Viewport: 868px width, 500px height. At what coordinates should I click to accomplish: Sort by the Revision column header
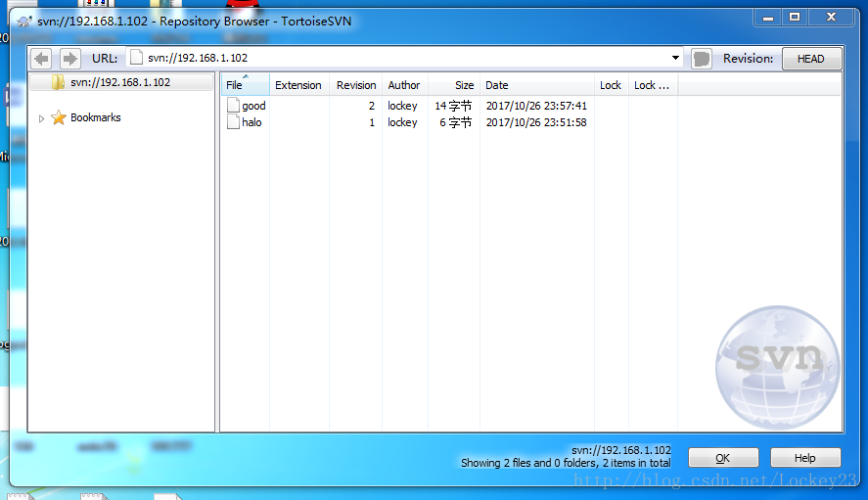coord(356,85)
